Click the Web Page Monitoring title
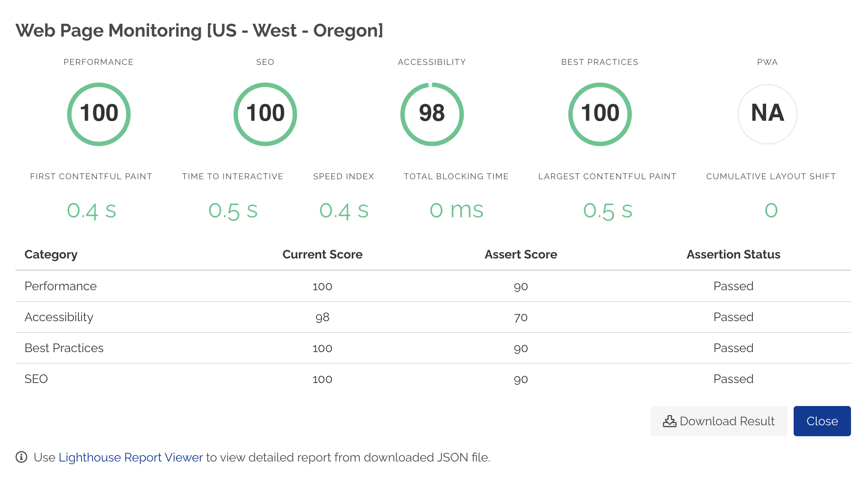Viewport: 868px width, 483px height. (x=200, y=30)
